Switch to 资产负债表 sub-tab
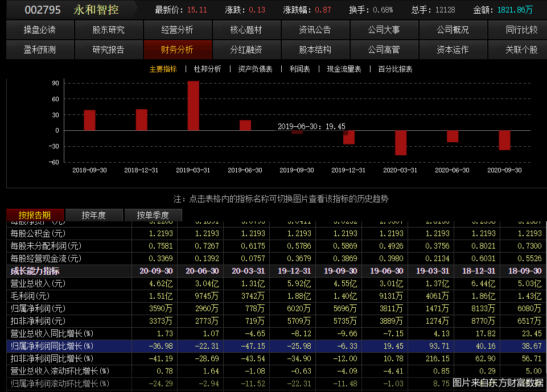547x392 pixels. coord(255,69)
